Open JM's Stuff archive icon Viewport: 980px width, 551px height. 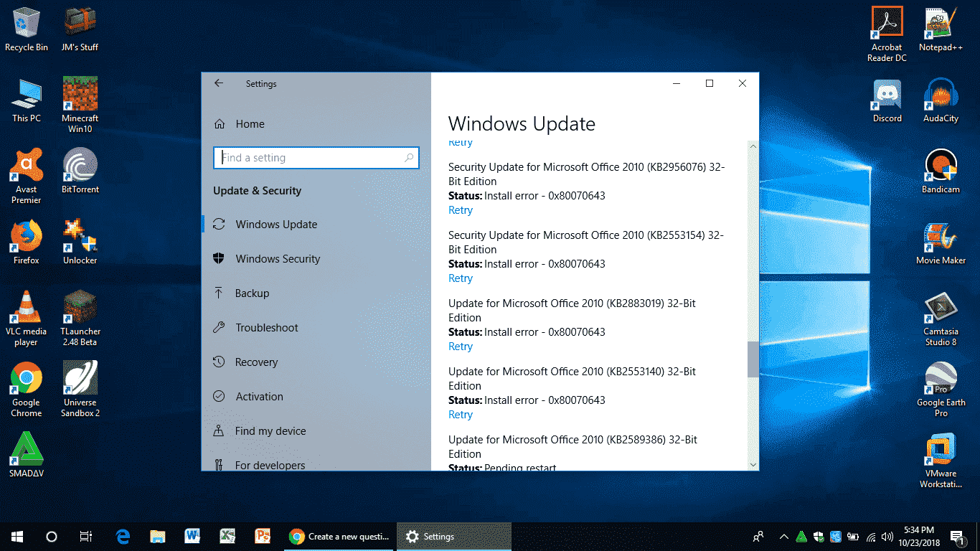[x=80, y=30]
